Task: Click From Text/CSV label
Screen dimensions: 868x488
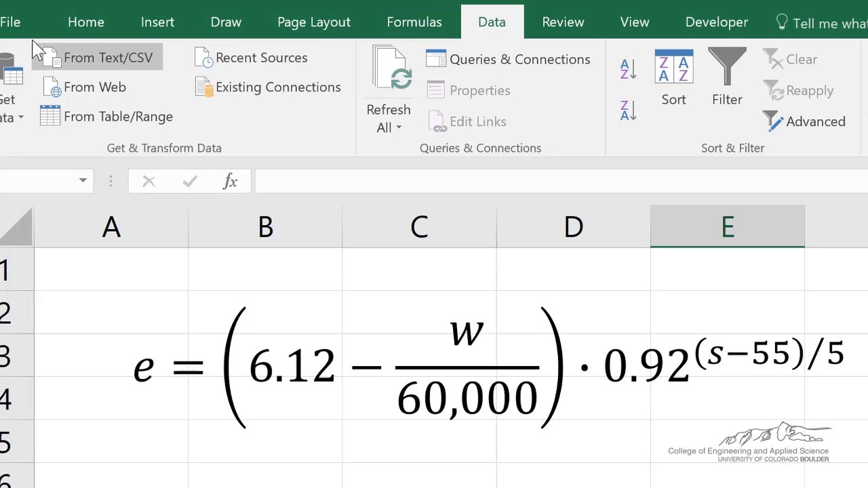Action: coord(108,58)
